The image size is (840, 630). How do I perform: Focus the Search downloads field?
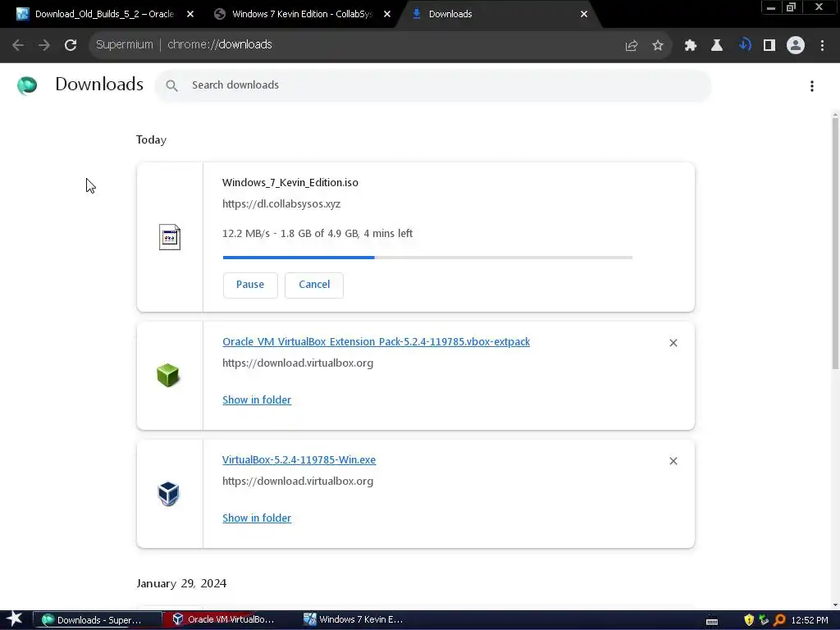point(433,85)
